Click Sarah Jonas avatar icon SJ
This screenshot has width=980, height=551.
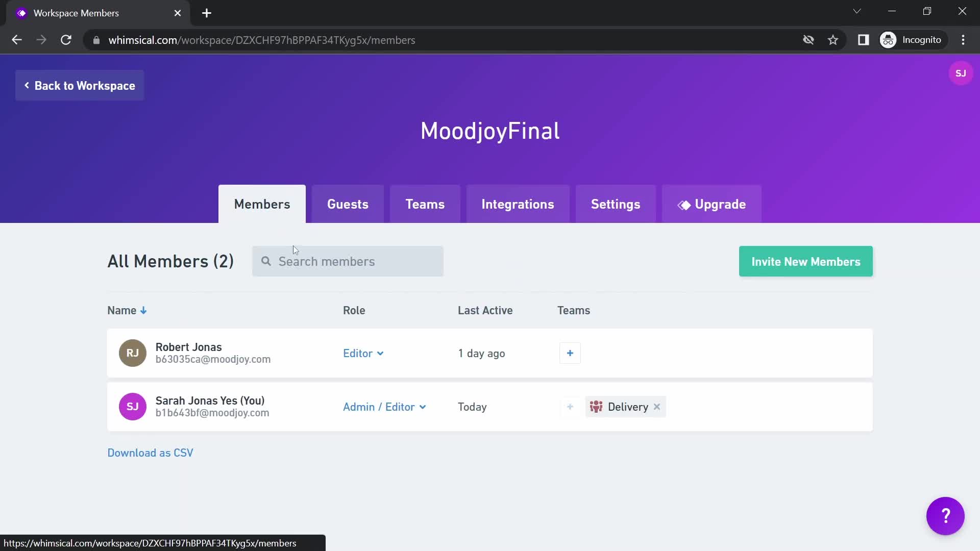click(x=132, y=407)
